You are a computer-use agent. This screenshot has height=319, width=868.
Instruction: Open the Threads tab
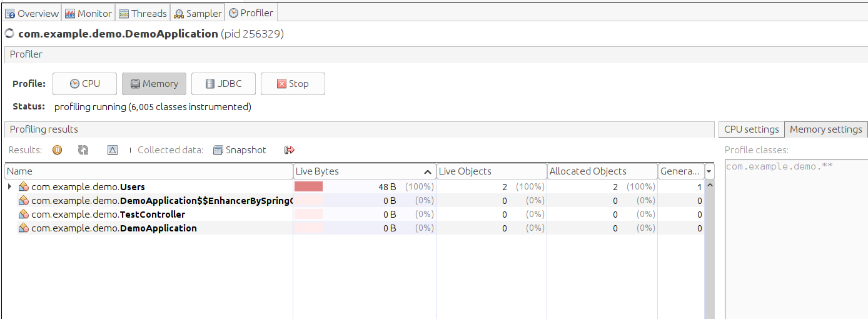pyautogui.click(x=143, y=13)
